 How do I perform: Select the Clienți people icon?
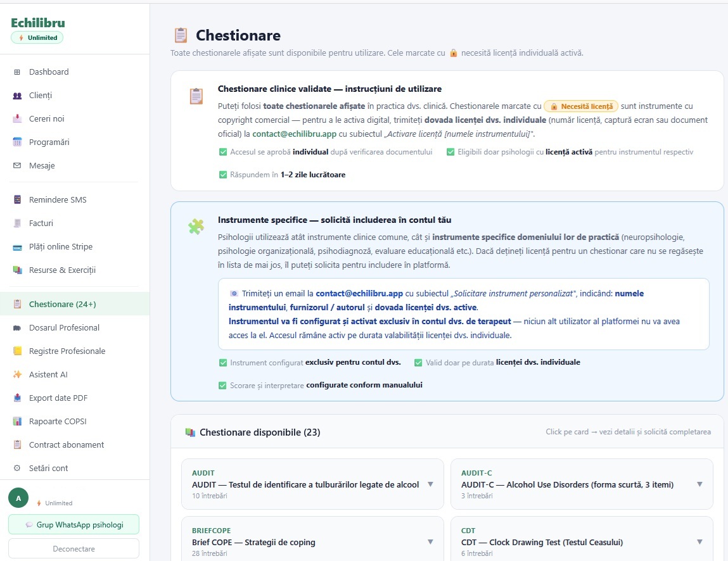18,95
